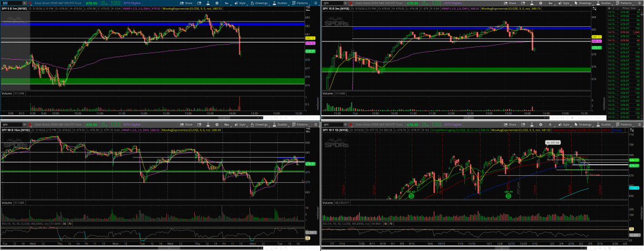
Task: Click the Volume 317,048 label in the 1m chart
Action: [14, 93]
